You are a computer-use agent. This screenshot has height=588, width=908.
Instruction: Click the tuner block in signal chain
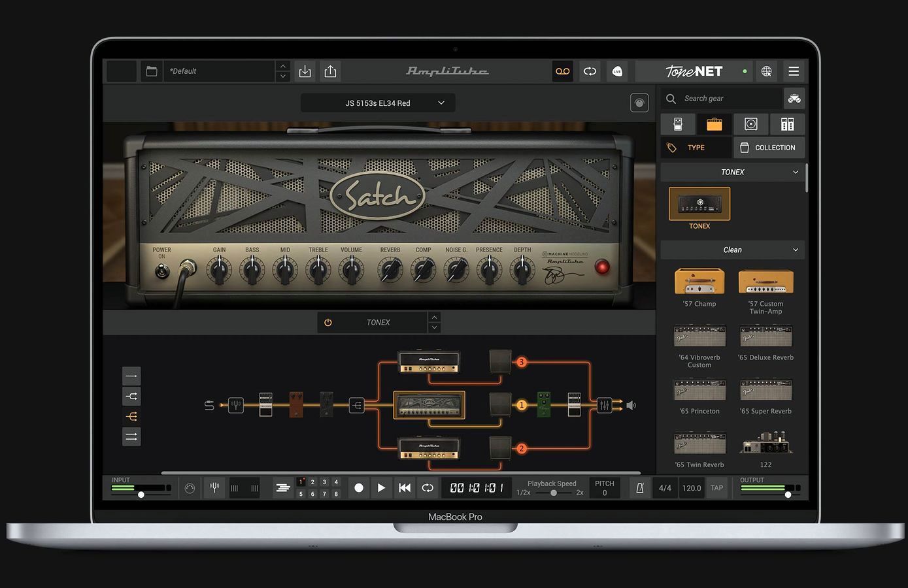(x=235, y=406)
